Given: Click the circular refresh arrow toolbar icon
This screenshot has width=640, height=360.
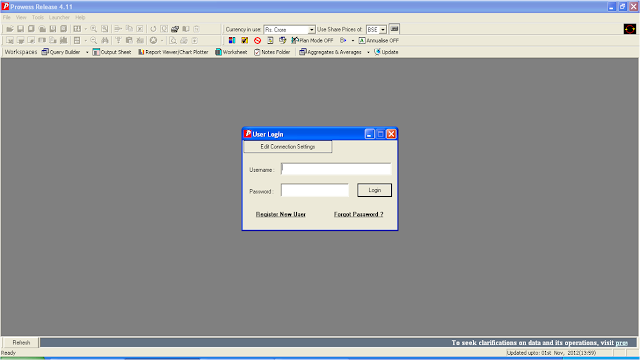Looking at the screenshot, I should coord(153,29).
